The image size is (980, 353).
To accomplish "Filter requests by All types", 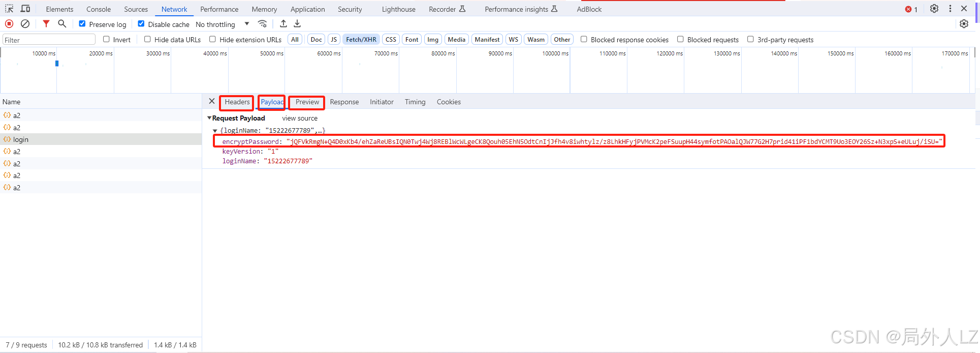I will coord(295,39).
